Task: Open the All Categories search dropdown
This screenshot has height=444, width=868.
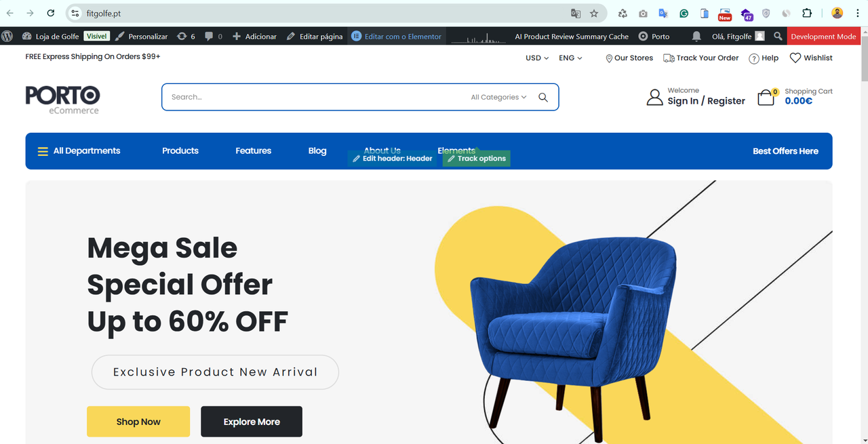Action: (x=499, y=97)
